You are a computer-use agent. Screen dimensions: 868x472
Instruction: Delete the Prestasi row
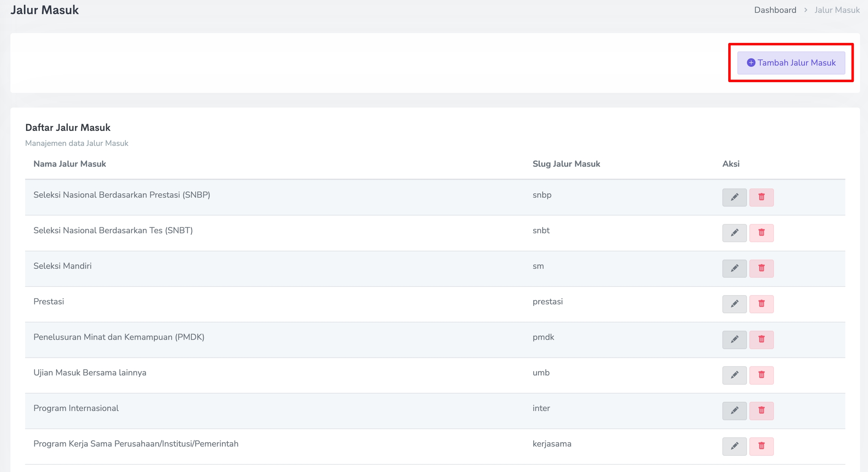coord(761,304)
